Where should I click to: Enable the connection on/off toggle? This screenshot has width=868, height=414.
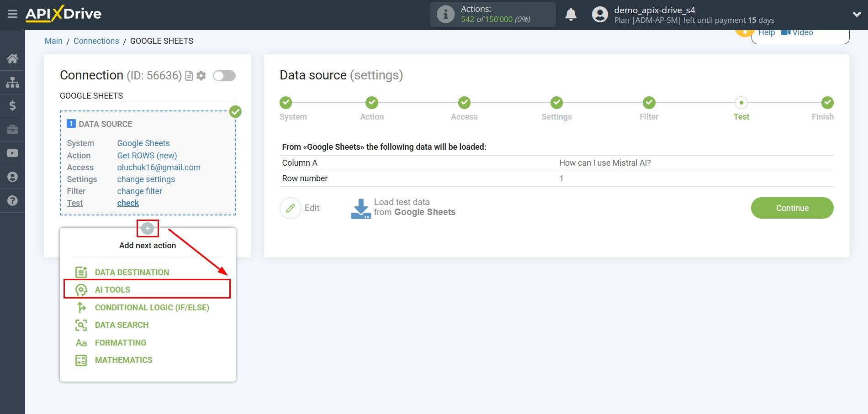coord(224,76)
